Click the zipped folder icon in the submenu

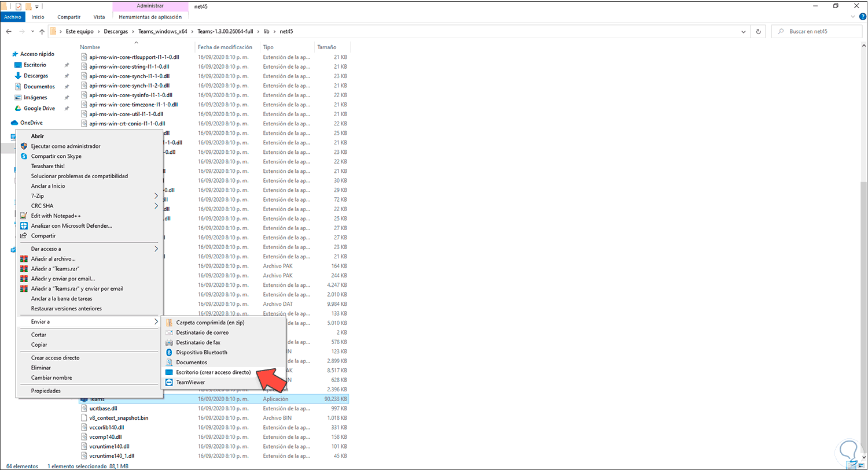[x=169, y=323]
